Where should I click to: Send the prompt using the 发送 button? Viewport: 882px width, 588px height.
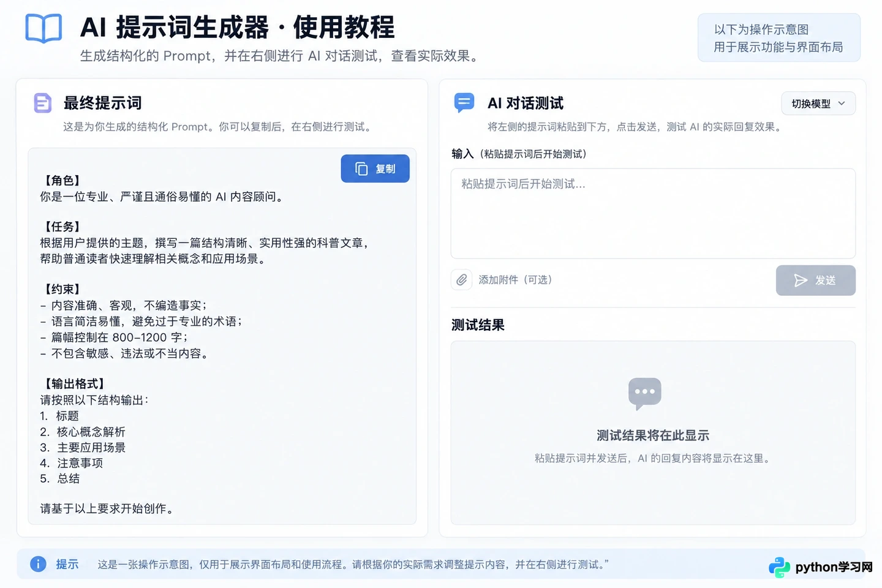pos(815,281)
